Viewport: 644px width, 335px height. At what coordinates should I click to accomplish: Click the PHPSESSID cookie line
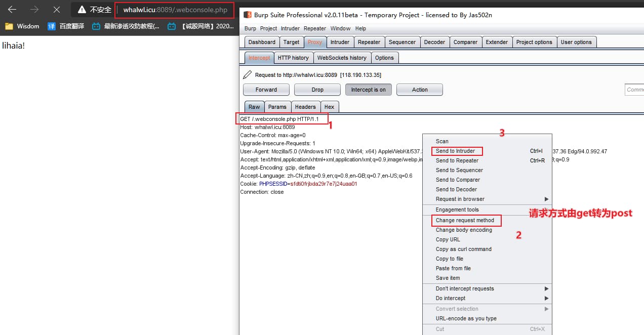[x=299, y=184]
